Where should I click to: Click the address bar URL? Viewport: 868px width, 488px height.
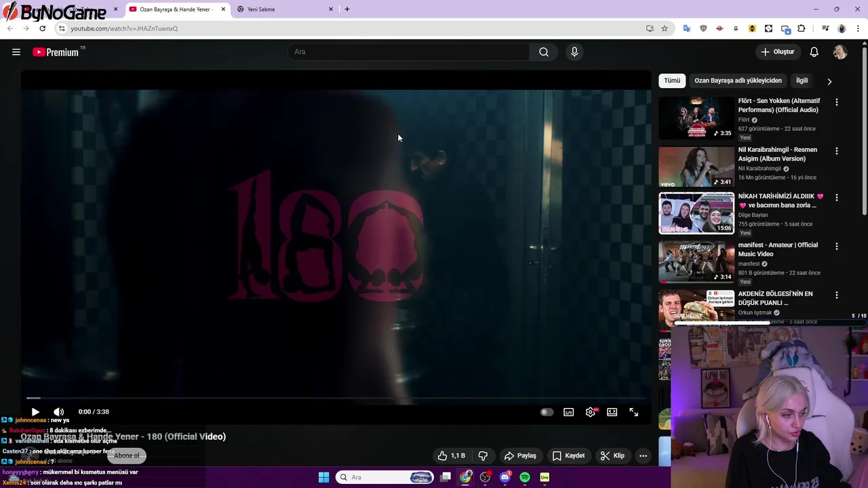click(x=124, y=28)
